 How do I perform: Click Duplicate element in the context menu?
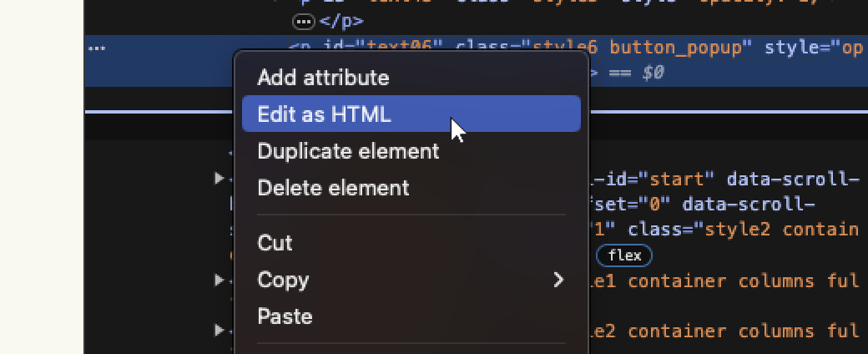pyautogui.click(x=348, y=151)
